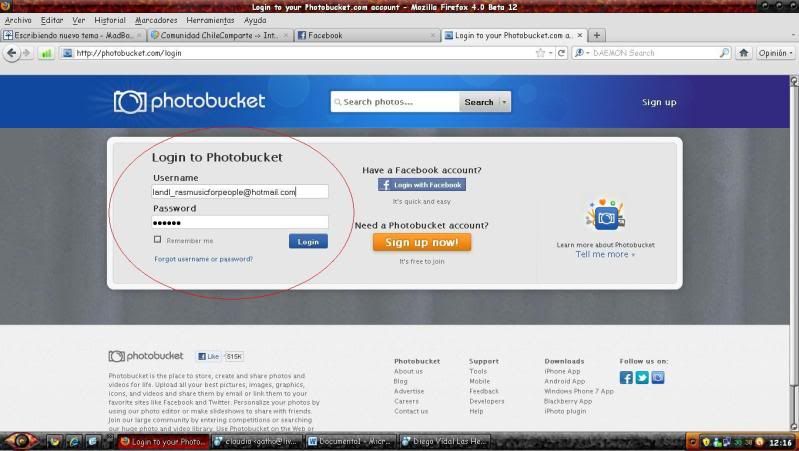Go to the browser home page icon

(743, 53)
